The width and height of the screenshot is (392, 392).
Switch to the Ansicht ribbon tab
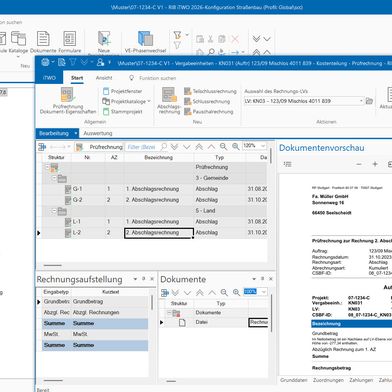pos(104,78)
